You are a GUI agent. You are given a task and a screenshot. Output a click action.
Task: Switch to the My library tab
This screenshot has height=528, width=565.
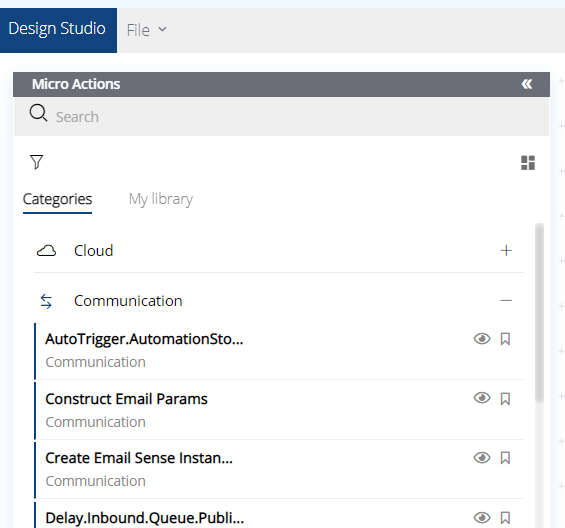point(161,199)
